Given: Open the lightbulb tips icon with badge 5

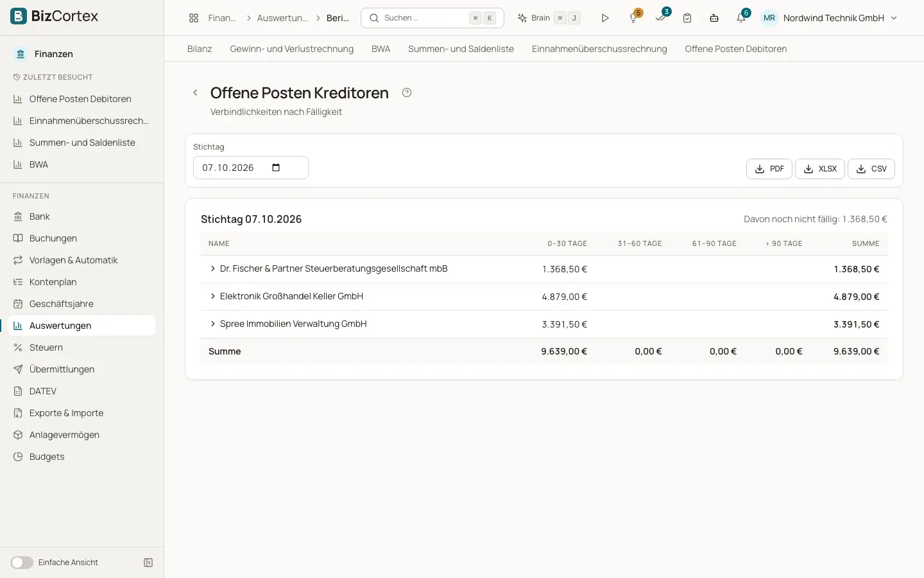Looking at the screenshot, I should [634, 18].
